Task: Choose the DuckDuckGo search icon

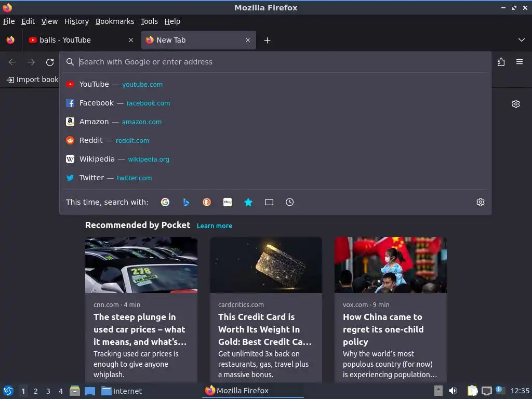Action: pyautogui.click(x=207, y=202)
